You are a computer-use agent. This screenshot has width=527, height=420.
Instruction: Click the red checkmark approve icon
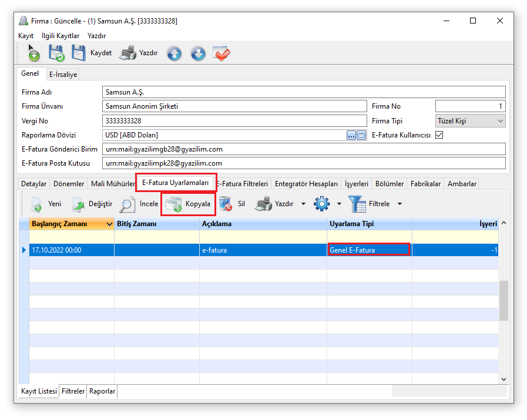pos(221,53)
